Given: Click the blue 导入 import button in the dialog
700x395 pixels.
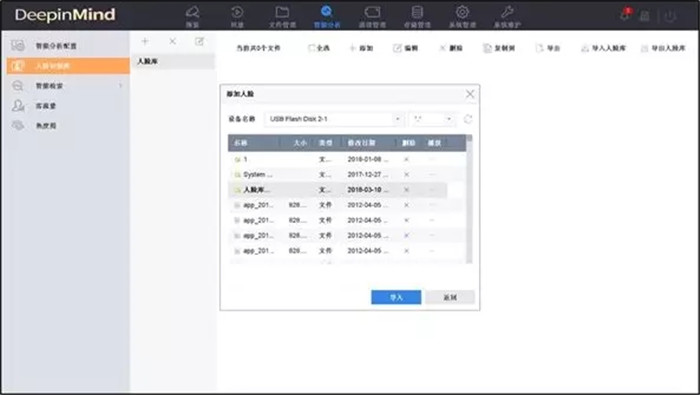Looking at the screenshot, I should coord(396,297).
